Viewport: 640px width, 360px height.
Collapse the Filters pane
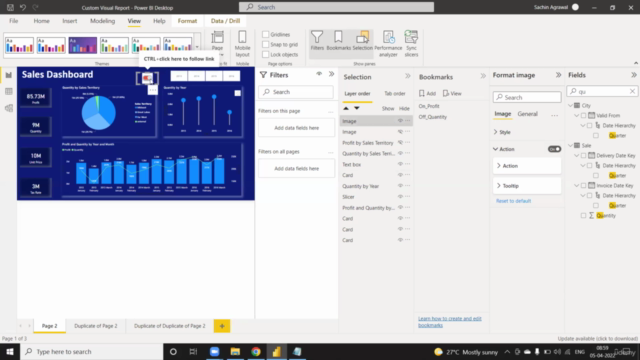click(331, 74)
